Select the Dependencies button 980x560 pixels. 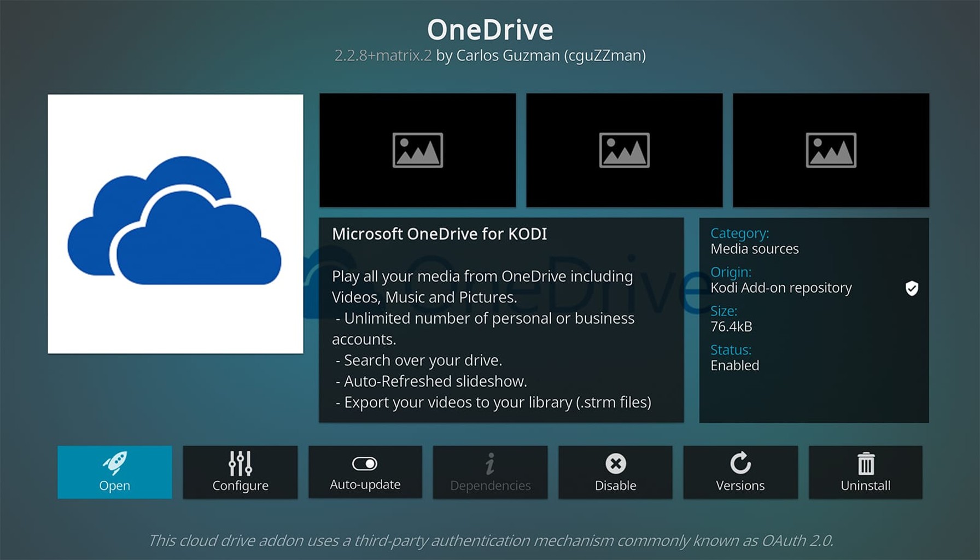[x=490, y=472]
